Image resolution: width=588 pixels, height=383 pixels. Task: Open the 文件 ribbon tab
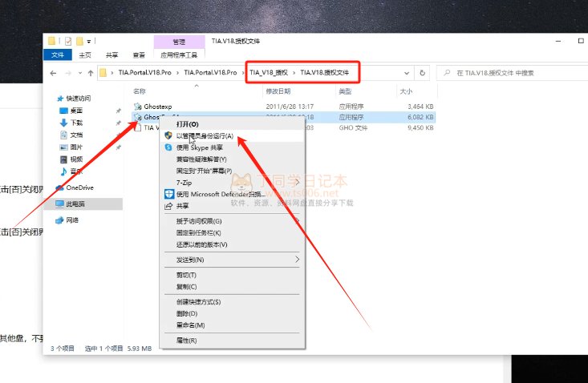[x=58, y=55]
